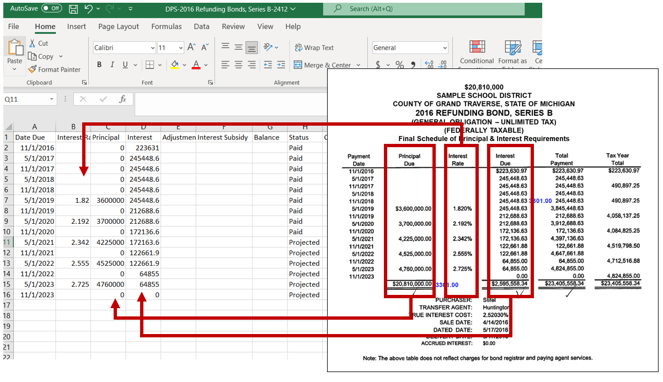Open the Clipboard dialog launcher
663x382 pixels.
[84, 82]
